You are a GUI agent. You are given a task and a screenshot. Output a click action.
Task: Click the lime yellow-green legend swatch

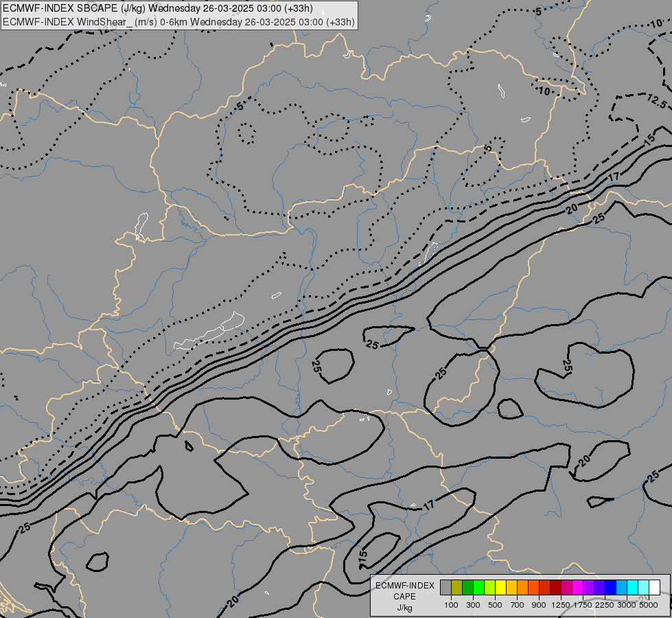[x=490, y=587]
